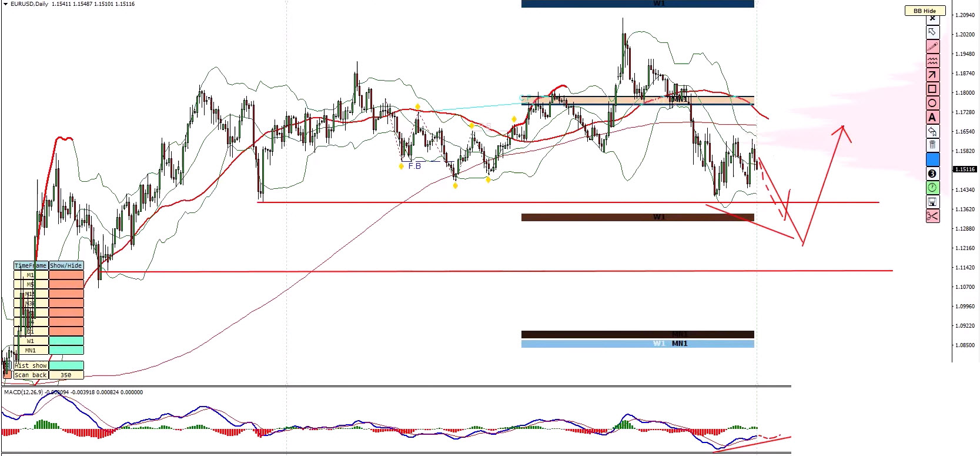Open the blue color swatch in toolbar

pos(932,159)
